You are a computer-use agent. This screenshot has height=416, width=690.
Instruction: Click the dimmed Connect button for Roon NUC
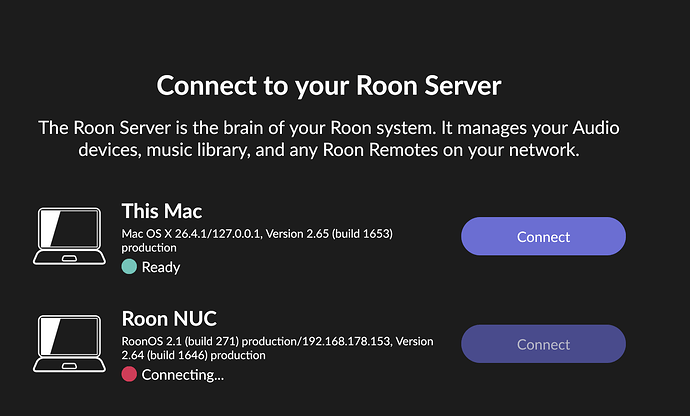543,344
